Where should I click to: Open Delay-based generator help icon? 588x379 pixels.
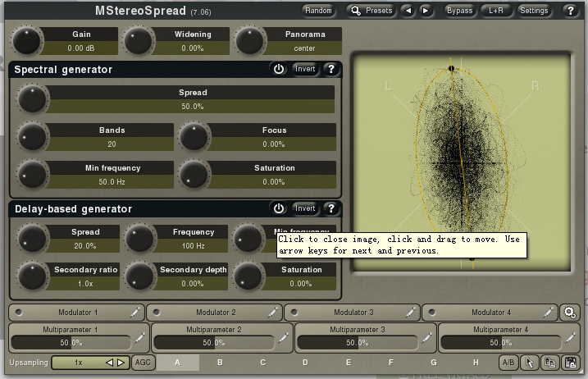(331, 208)
